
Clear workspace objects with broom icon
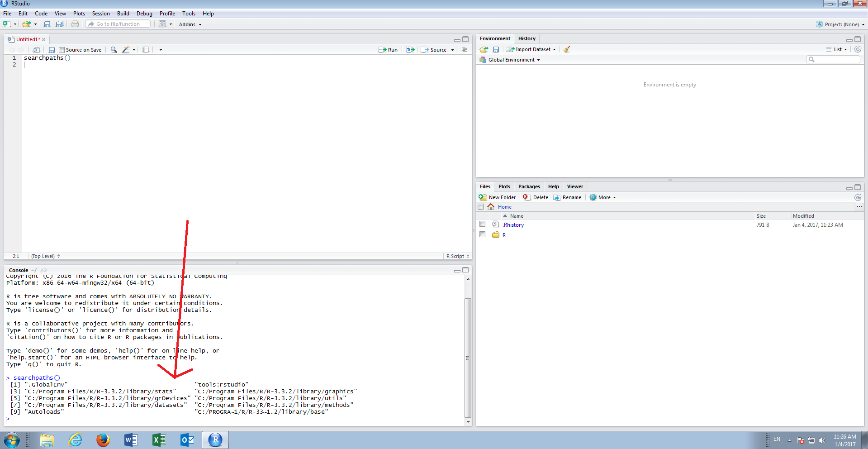click(x=567, y=49)
